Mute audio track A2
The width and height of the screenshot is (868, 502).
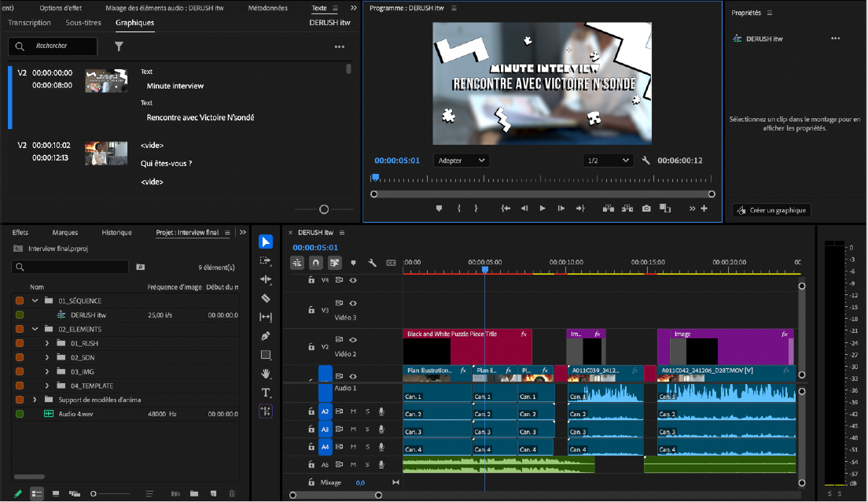[x=354, y=411]
